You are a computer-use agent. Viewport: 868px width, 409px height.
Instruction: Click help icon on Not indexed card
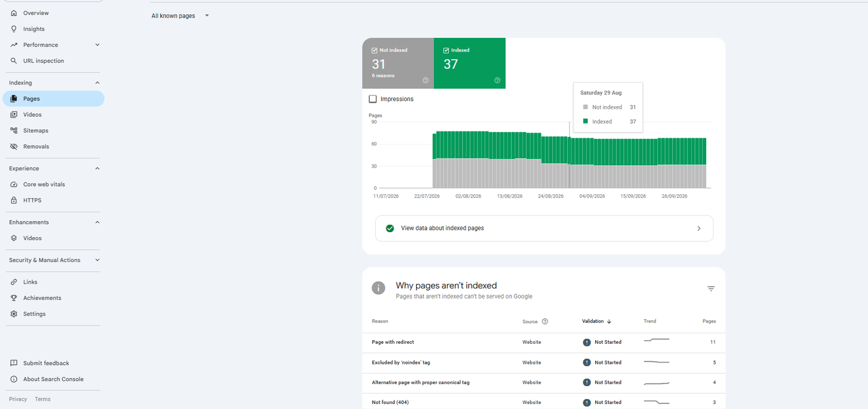(426, 80)
